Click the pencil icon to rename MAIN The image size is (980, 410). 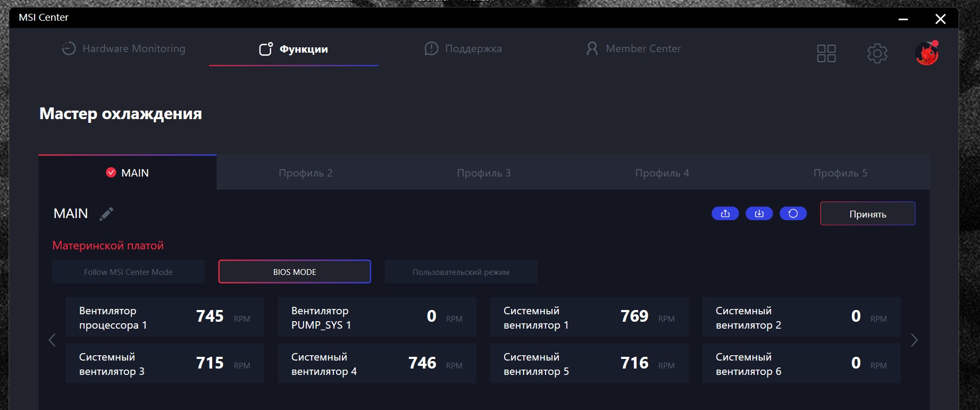[x=106, y=214]
